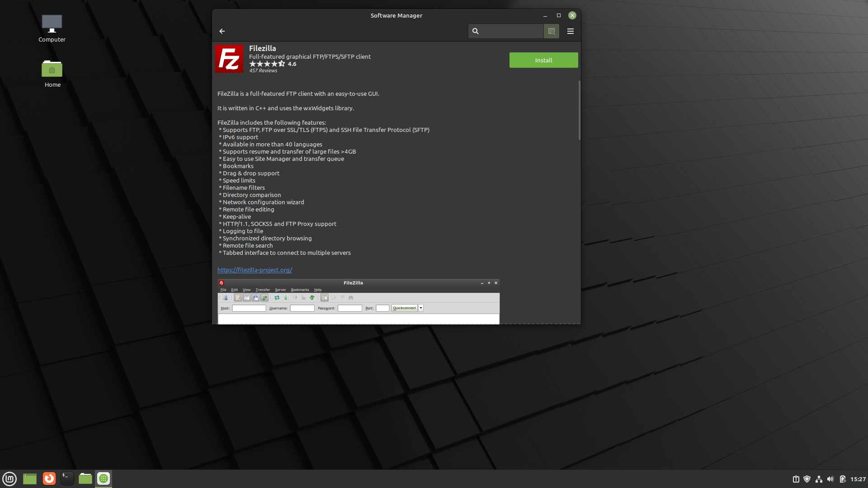
Task: Open the update shield tray icon
Action: point(807,479)
